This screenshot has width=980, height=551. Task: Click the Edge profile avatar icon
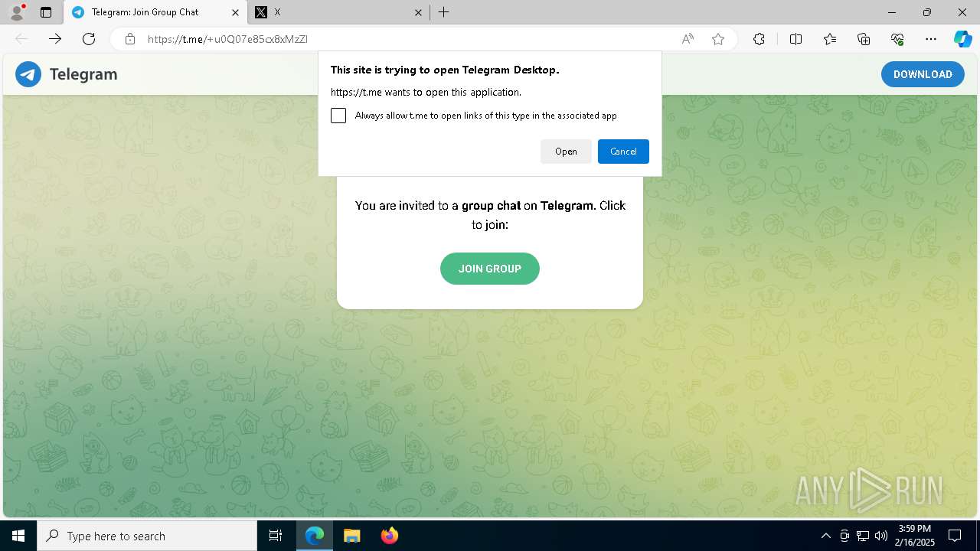pyautogui.click(x=17, y=12)
